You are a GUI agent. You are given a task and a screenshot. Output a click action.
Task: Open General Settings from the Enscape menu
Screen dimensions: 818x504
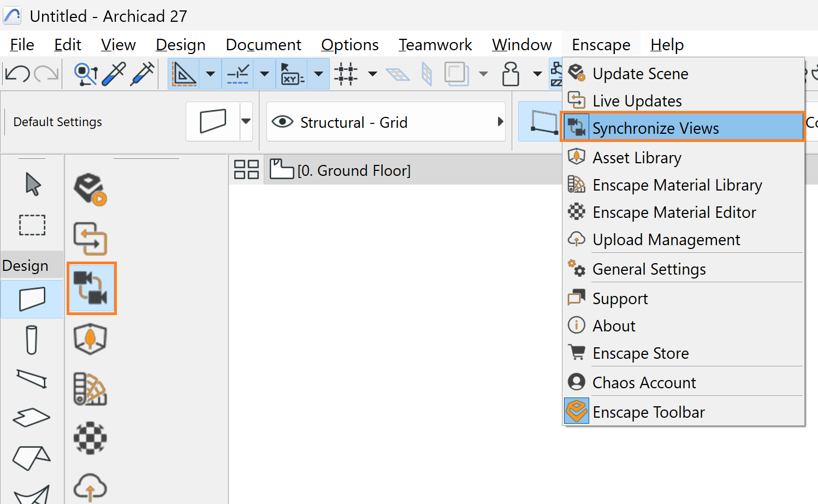coord(684,269)
